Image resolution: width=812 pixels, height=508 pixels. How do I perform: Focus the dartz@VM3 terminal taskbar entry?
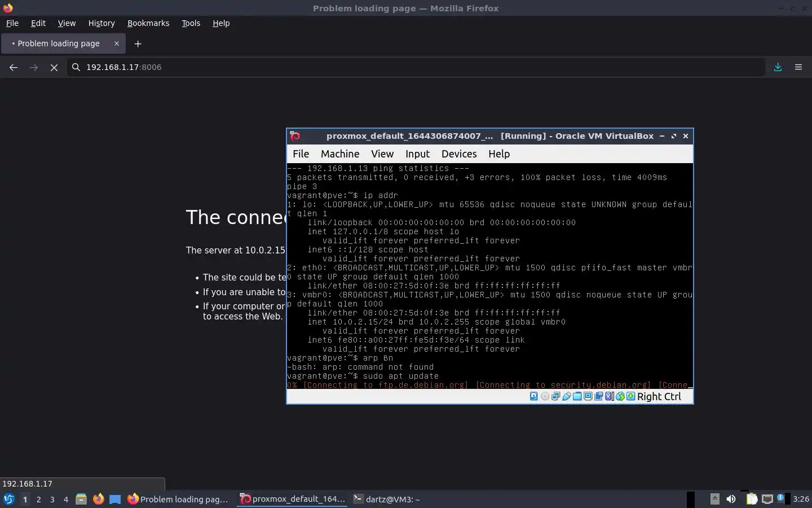387,499
